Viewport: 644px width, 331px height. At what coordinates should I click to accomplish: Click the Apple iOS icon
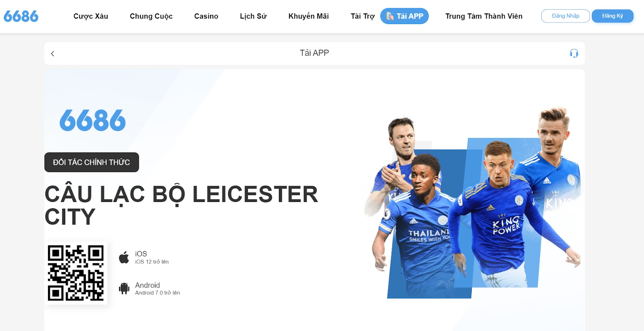tap(124, 257)
